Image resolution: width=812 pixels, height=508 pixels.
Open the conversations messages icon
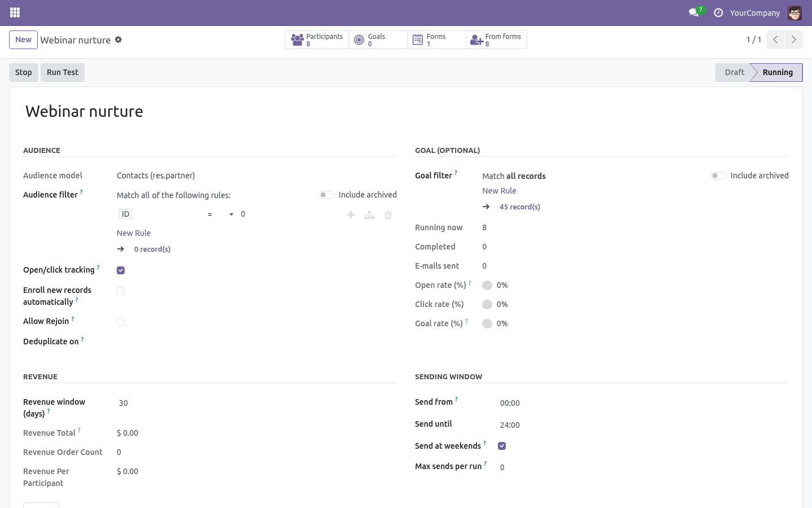[x=694, y=12]
